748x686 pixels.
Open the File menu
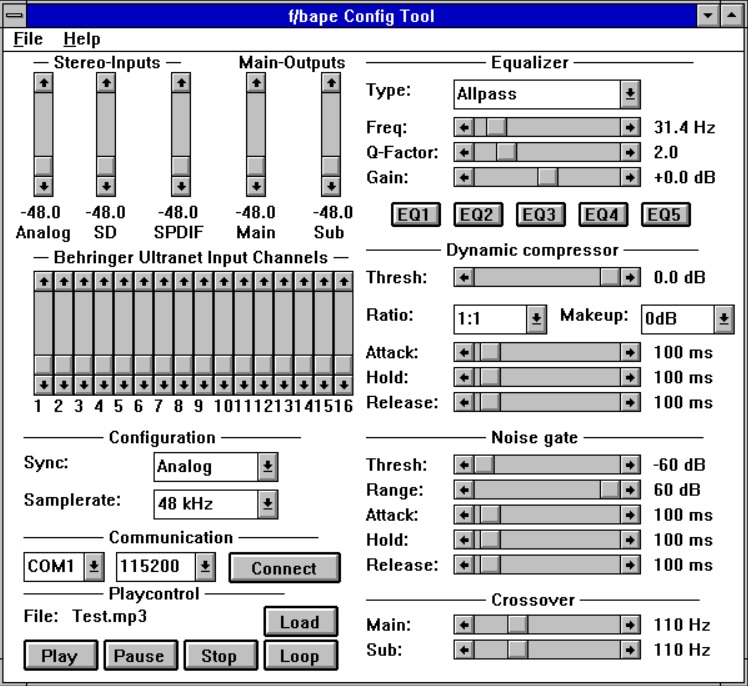pyautogui.click(x=28, y=39)
